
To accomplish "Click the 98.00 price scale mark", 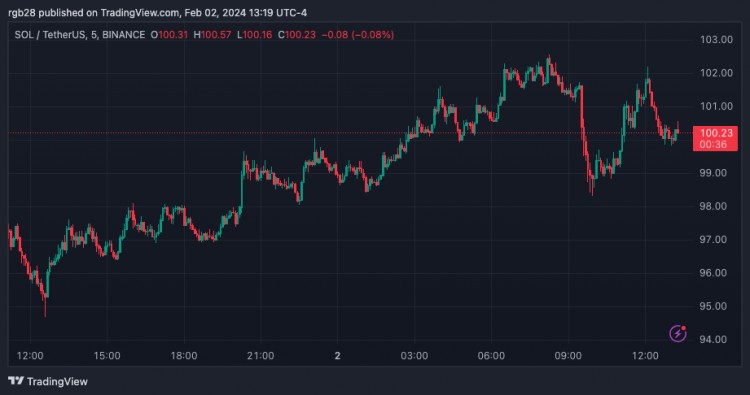I will [713, 206].
